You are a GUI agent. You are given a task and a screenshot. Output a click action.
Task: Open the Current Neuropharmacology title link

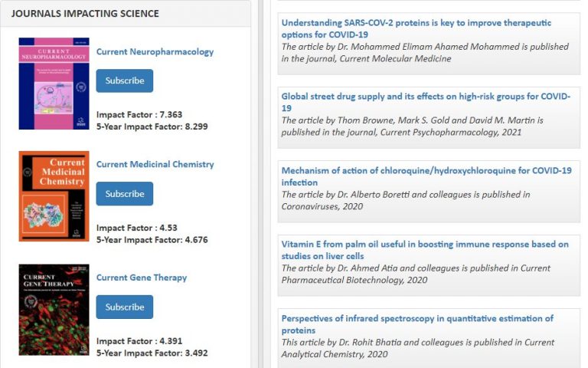155,52
